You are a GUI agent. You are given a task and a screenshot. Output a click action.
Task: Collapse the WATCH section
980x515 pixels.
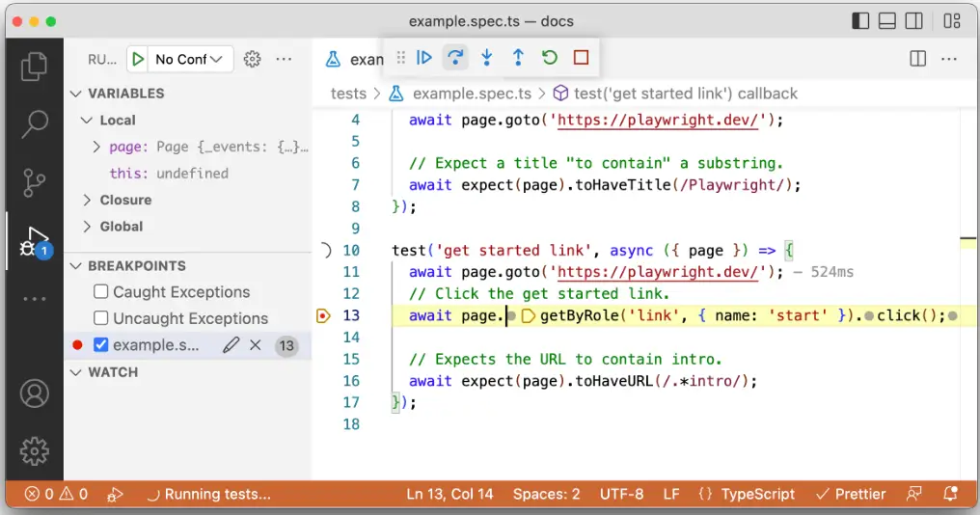pyautogui.click(x=77, y=372)
